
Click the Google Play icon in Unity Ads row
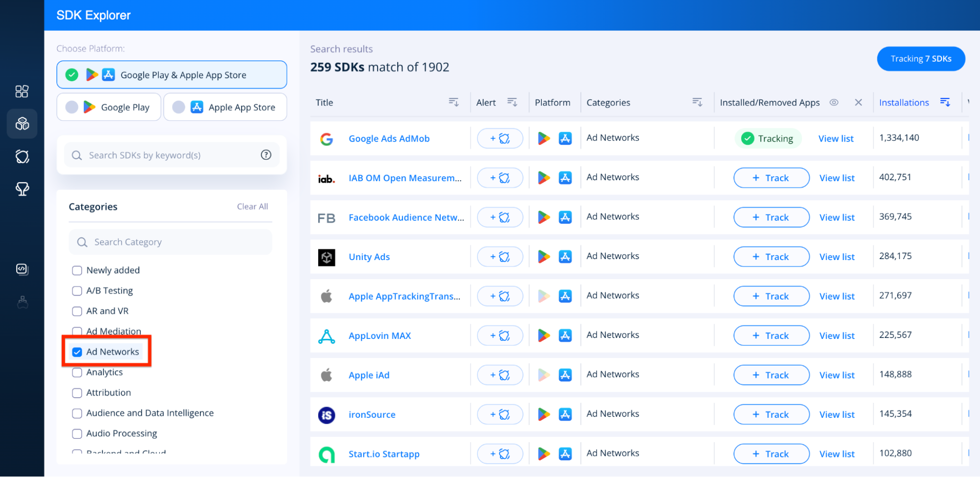tap(544, 257)
